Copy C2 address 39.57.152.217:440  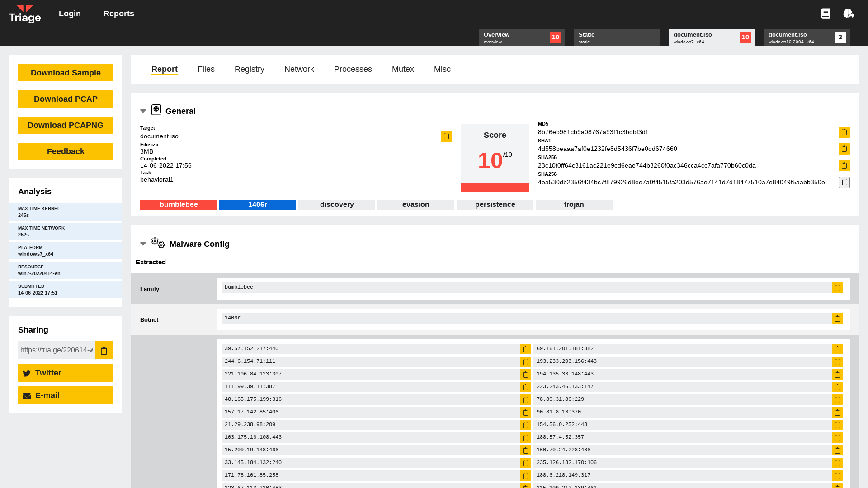tap(525, 349)
